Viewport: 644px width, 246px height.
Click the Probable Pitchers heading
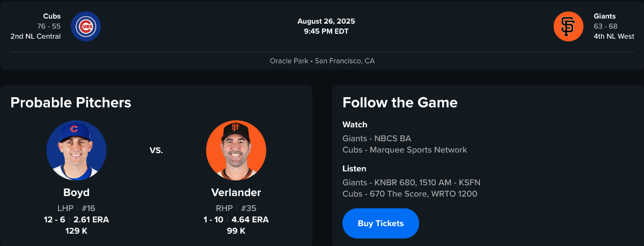pos(71,103)
